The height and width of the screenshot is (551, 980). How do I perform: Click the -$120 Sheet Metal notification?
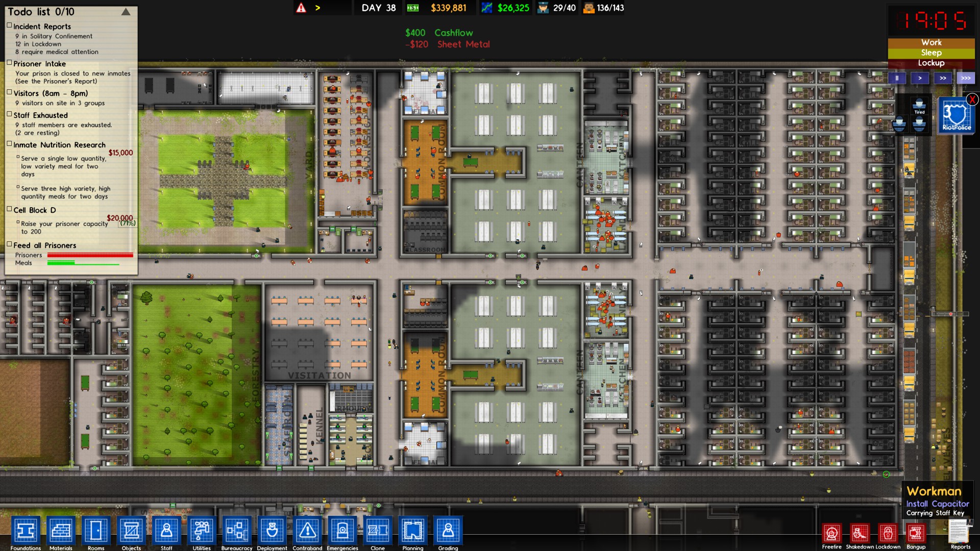point(448,44)
